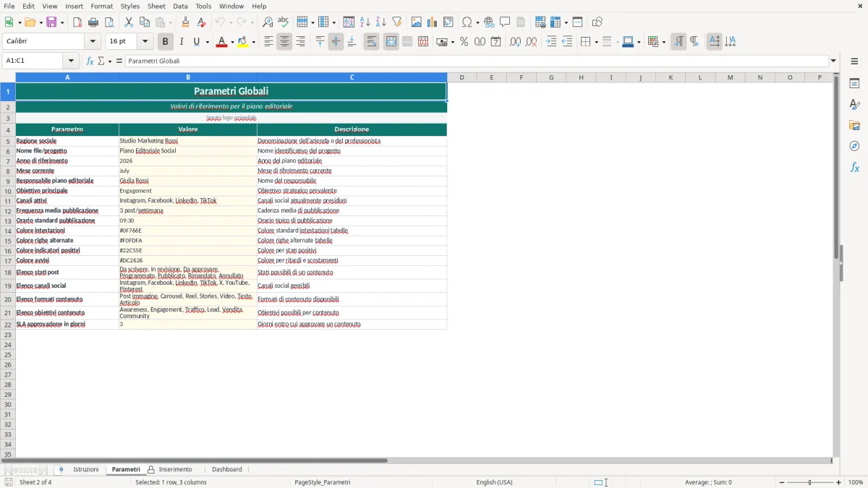Viewport: 868px width, 488px height.
Task: Expand Borders dropdown arrow
Action: 596,42
